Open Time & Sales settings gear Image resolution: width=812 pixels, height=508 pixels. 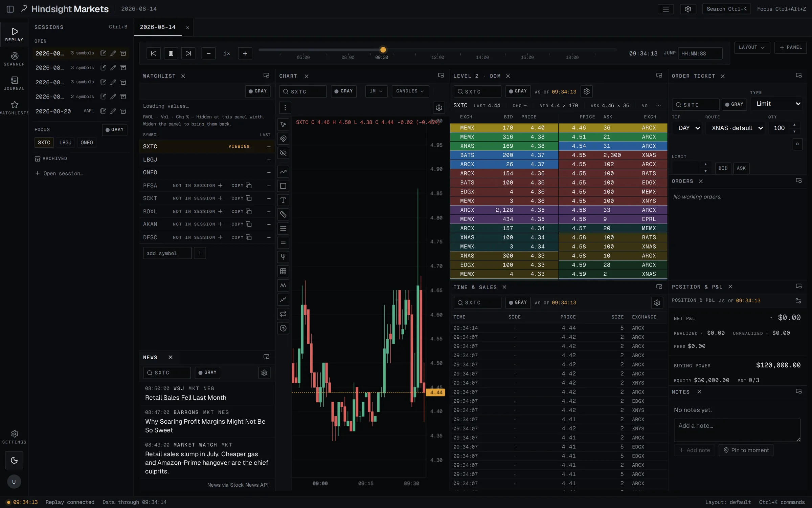657,303
